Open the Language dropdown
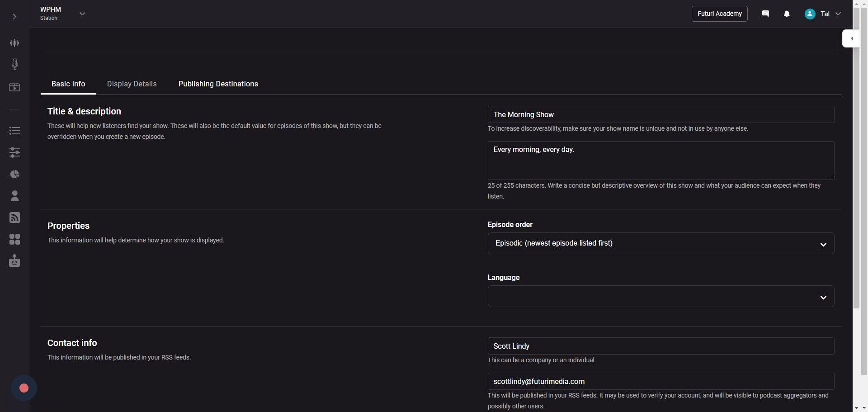This screenshot has height=412, width=868. pos(660,297)
